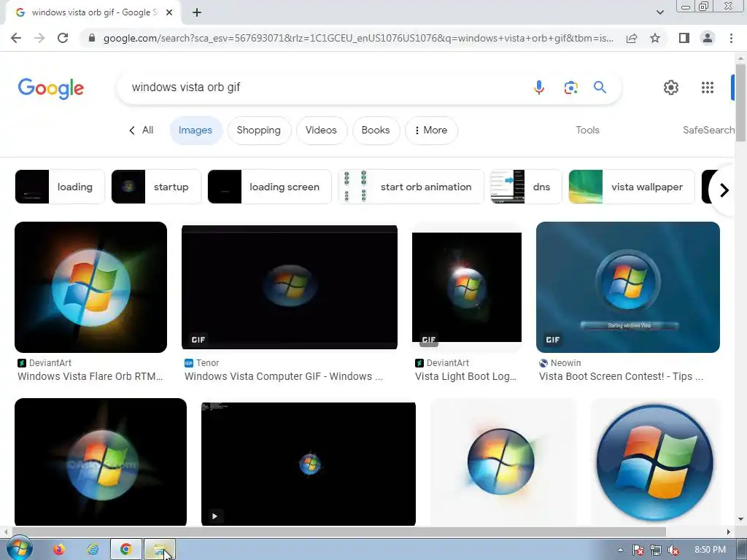Select the Images tab

click(196, 130)
